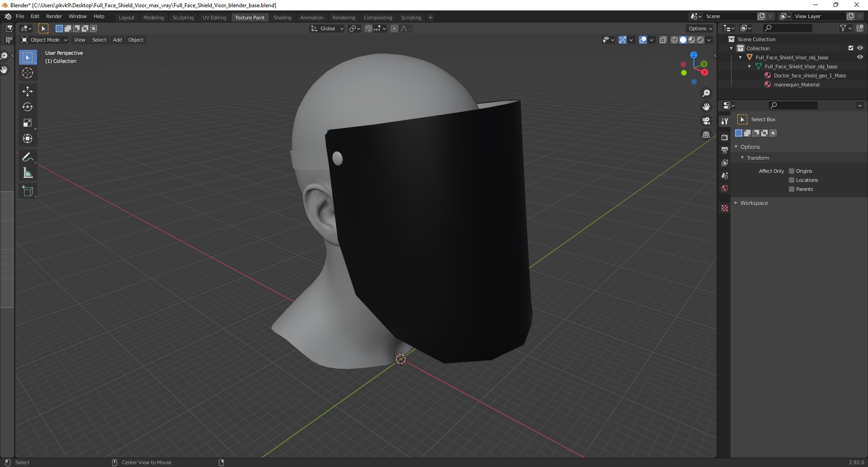This screenshot has height=467, width=868.
Task: Open the Texture properties tab icon
Action: [x=725, y=208]
